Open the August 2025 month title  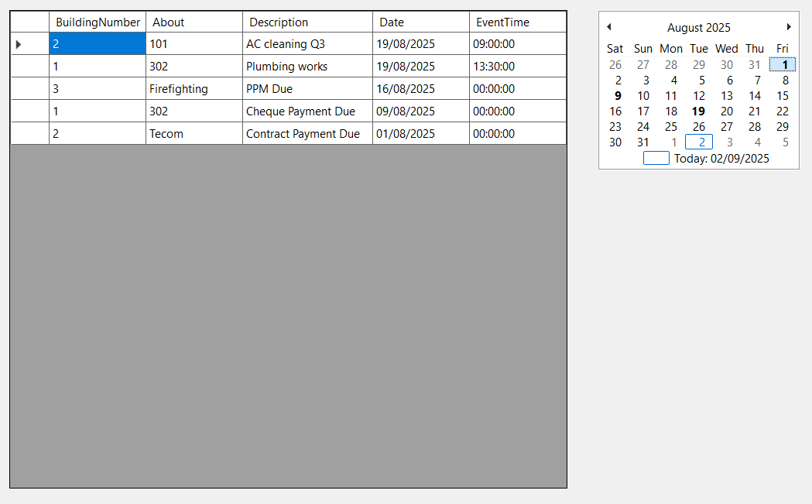[698, 27]
